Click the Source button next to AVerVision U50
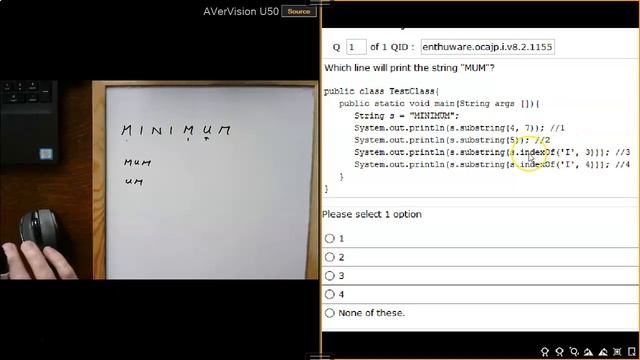This screenshot has width=640, height=360. click(299, 11)
